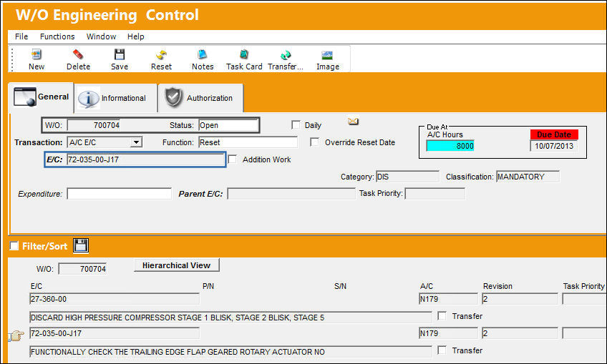Check the Addition Work box
The image size is (607, 364).
click(232, 159)
